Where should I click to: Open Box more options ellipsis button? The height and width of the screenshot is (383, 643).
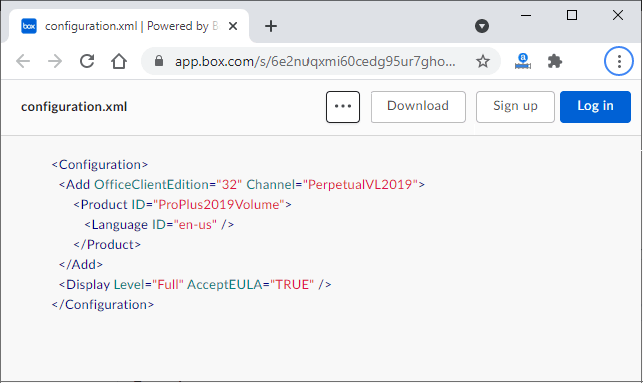click(x=343, y=107)
